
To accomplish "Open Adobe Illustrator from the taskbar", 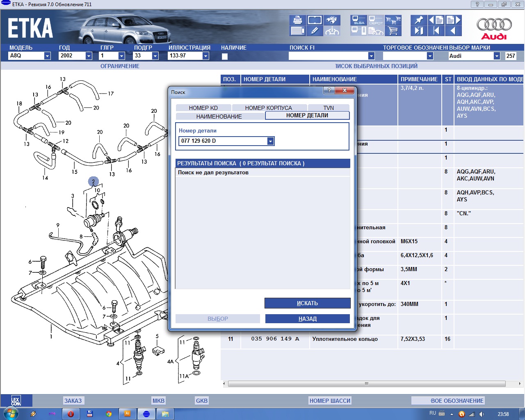I will [128, 414].
